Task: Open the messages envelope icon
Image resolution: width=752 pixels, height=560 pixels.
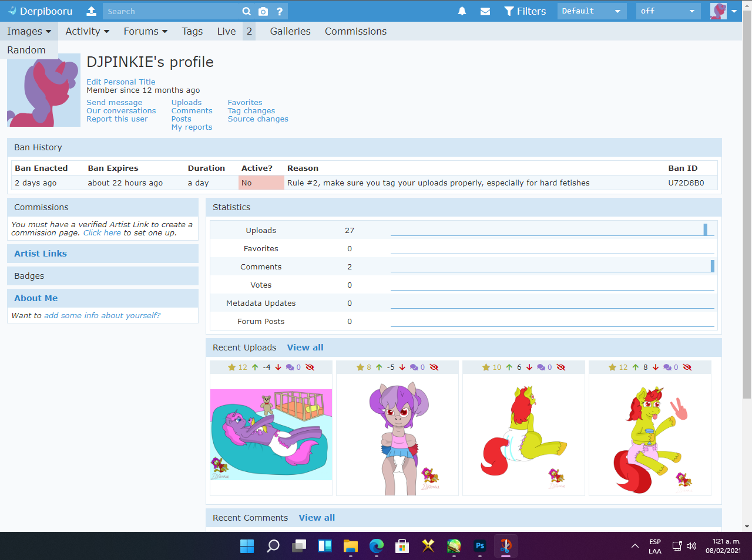Action: pyautogui.click(x=485, y=11)
